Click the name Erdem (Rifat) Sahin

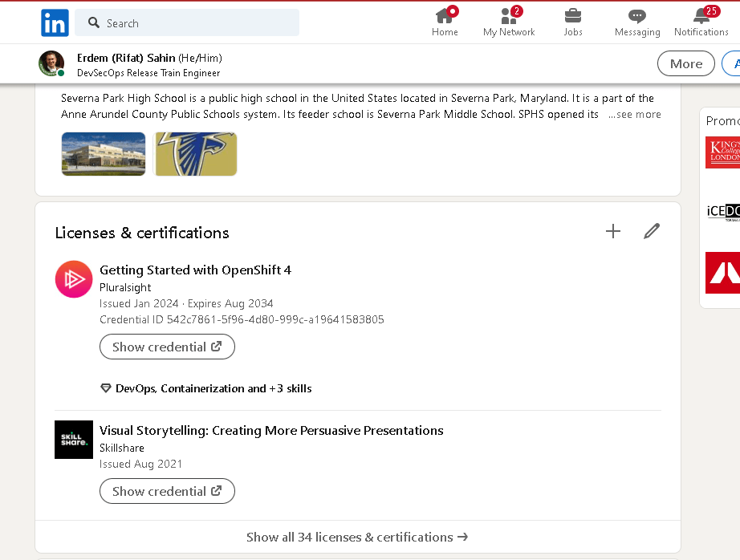tap(126, 58)
